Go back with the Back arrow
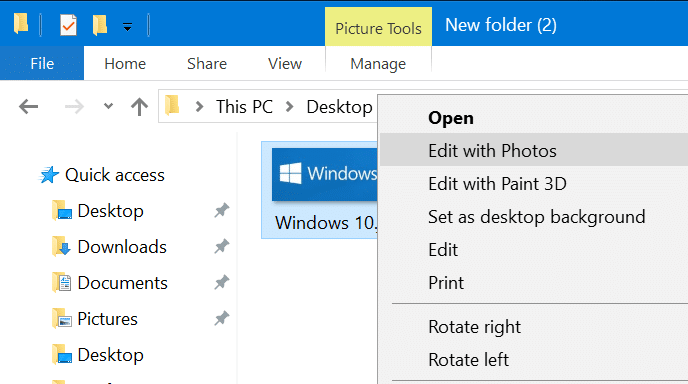The height and width of the screenshot is (384, 688). (x=29, y=107)
